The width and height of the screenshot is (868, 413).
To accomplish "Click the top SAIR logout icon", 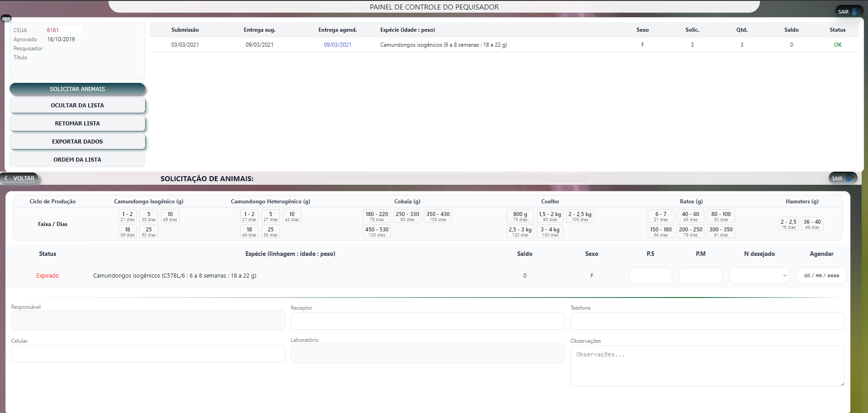I will (x=855, y=12).
